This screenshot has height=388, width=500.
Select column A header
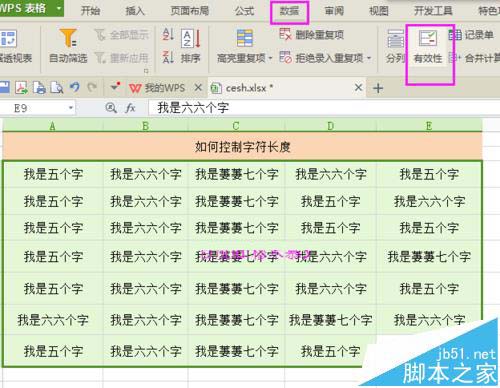pyautogui.click(x=53, y=126)
